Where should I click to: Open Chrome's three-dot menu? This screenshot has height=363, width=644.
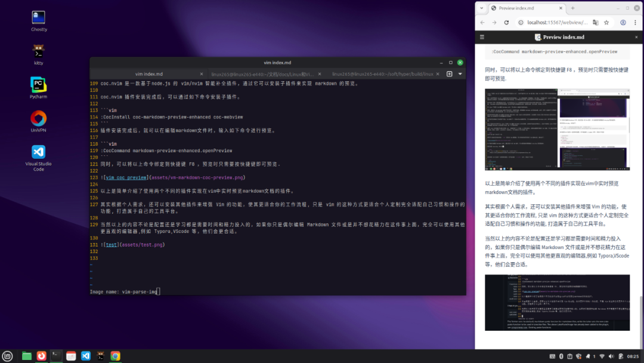pos(635,23)
